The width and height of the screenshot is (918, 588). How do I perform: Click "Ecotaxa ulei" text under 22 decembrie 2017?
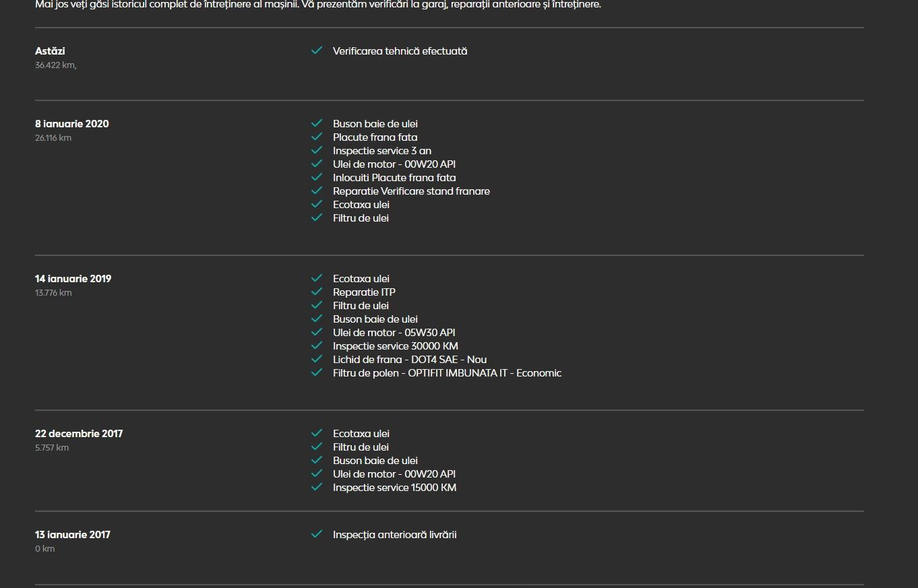coord(361,434)
